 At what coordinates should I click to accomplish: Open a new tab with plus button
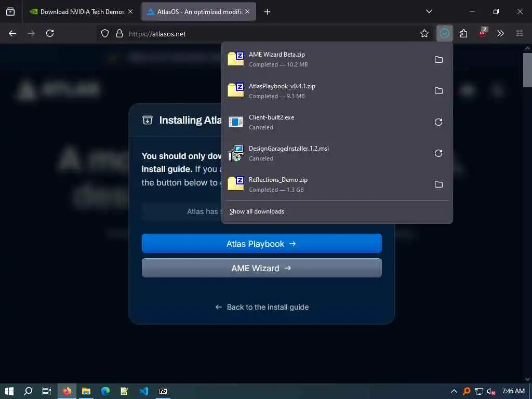click(267, 12)
